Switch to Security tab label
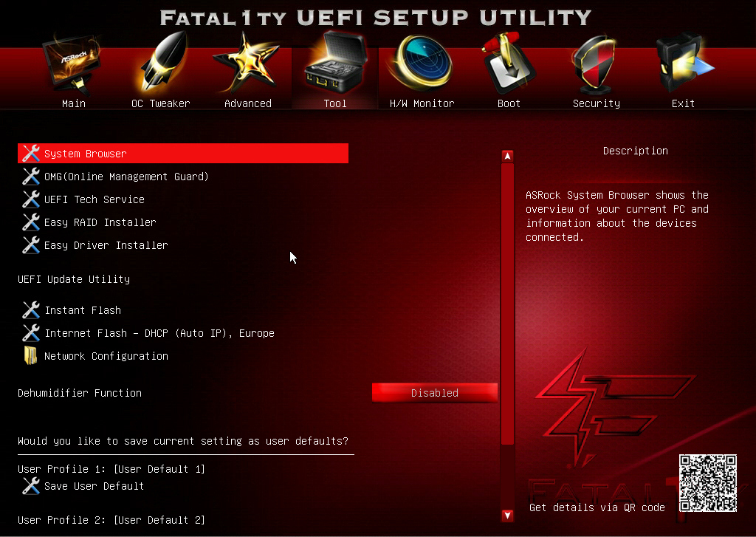756x537 pixels. pyautogui.click(x=597, y=103)
